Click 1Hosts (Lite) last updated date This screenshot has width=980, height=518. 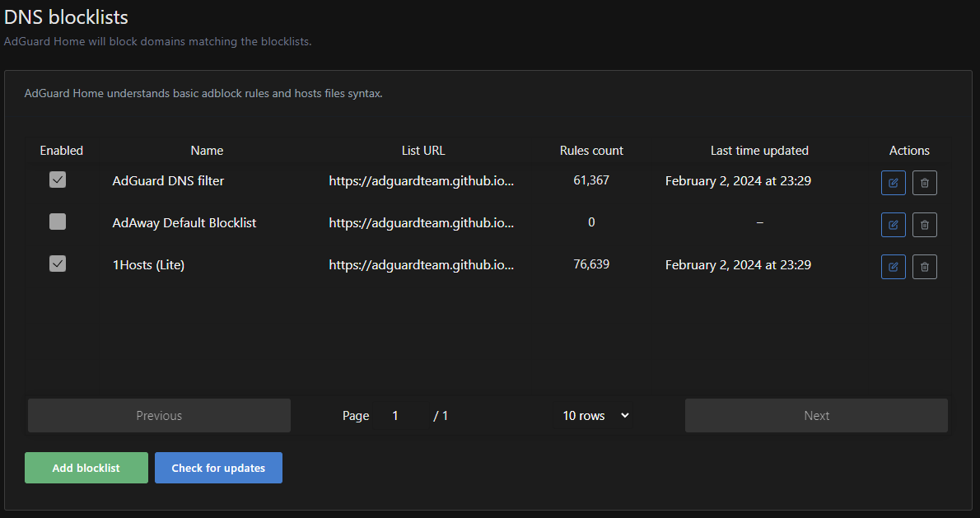(738, 265)
